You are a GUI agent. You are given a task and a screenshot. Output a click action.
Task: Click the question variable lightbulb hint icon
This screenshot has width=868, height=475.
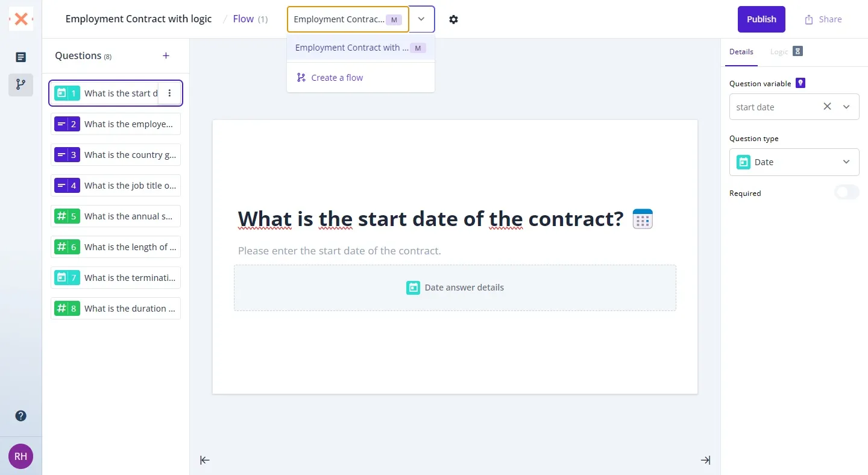click(x=800, y=83)
